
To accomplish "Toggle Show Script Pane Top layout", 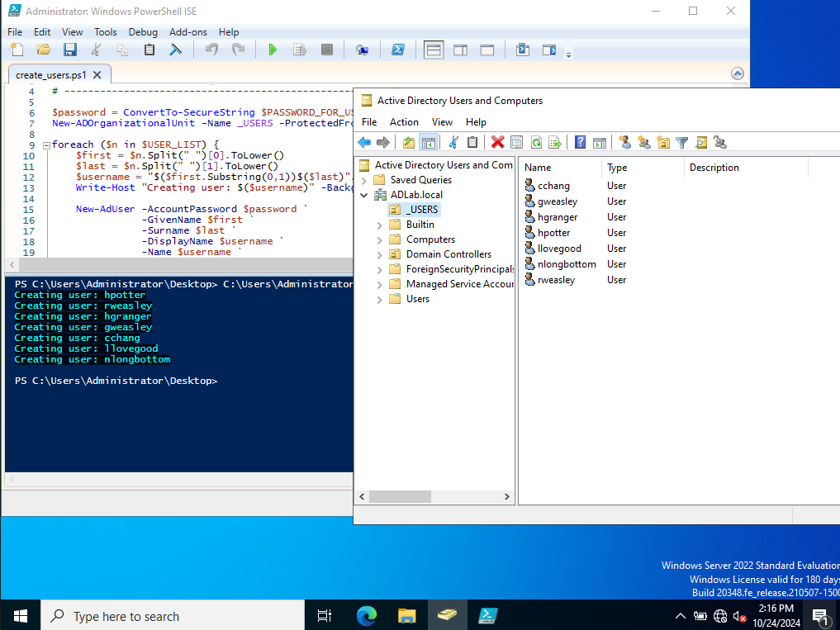I will 434,50.
